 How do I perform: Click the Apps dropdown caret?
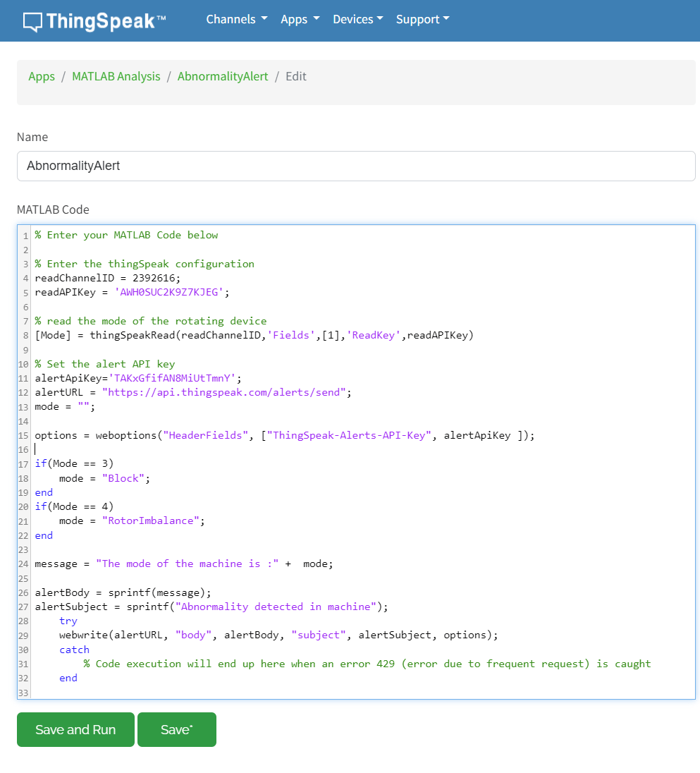(317, 20)
